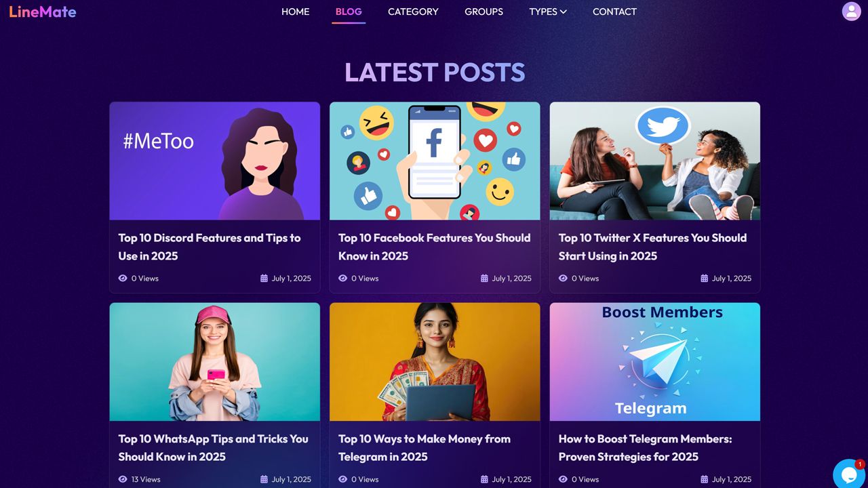Click calendar icon on Boost Telegram Members post
Image resolution: width=868 pixels, height=488 pixels.
704,479
